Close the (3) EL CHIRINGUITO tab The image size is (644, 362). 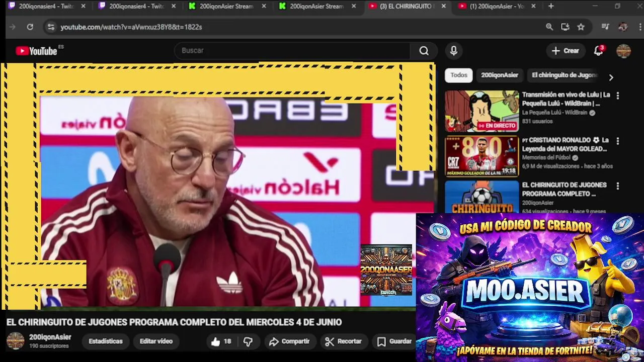pos(443,6)
